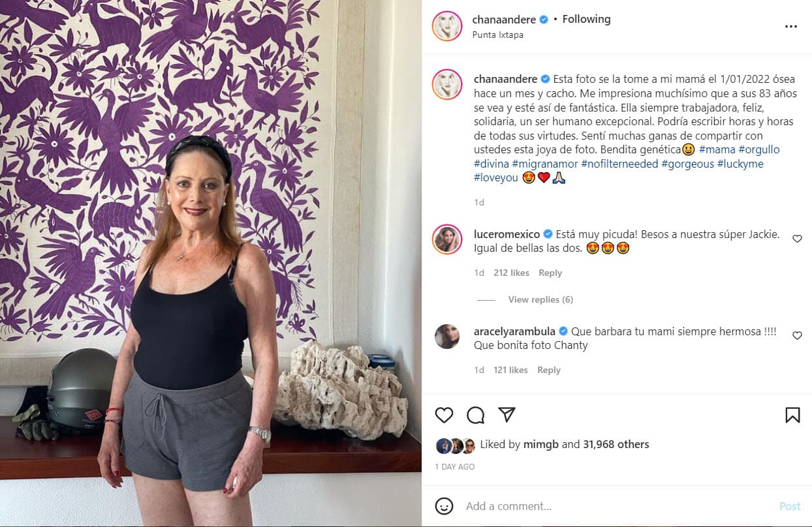Screen dimensions: 812x527
Task: Like luceromexico's comment heart
Action: coord(797,239)
